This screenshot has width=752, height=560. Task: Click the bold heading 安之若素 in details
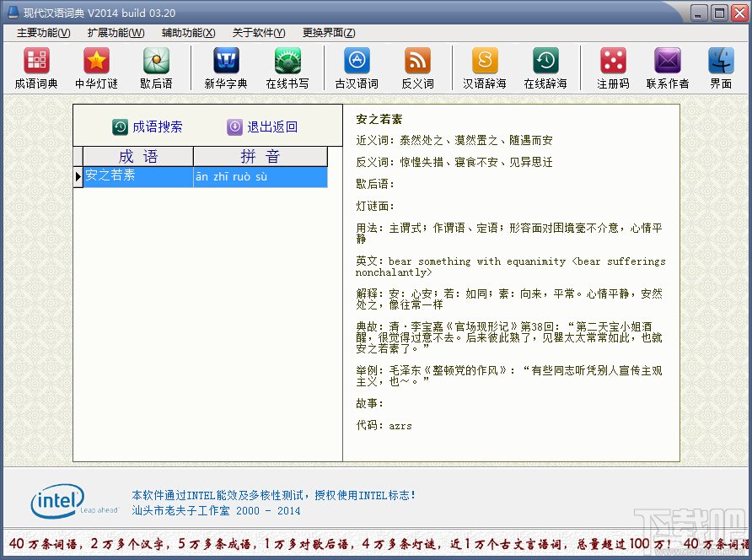tap(379, 119)
